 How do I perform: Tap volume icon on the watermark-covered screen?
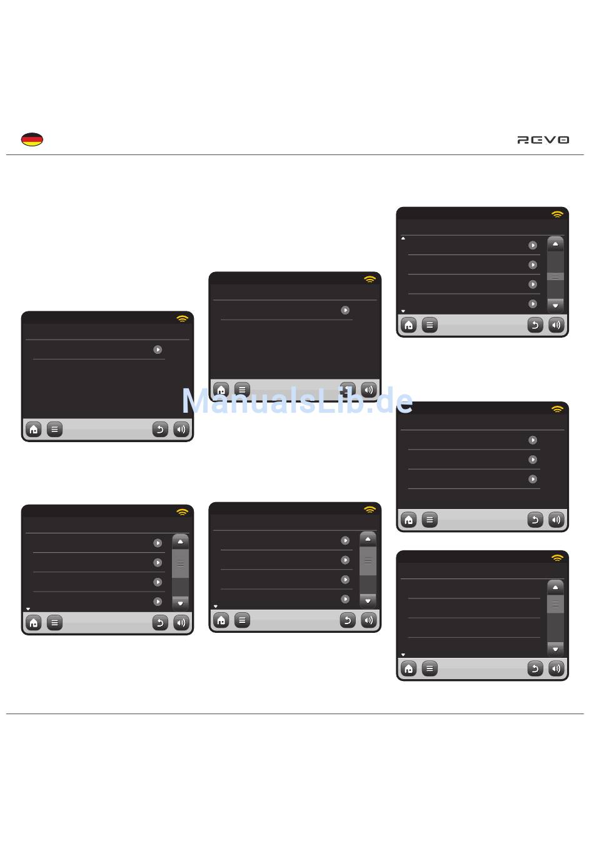click(369, 390)
